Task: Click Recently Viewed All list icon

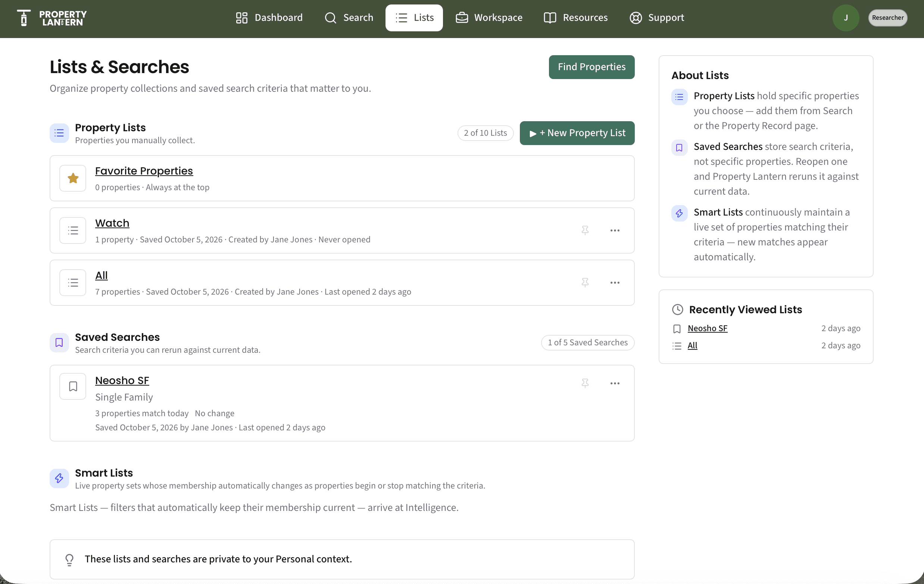Action: tap(677, 346)
